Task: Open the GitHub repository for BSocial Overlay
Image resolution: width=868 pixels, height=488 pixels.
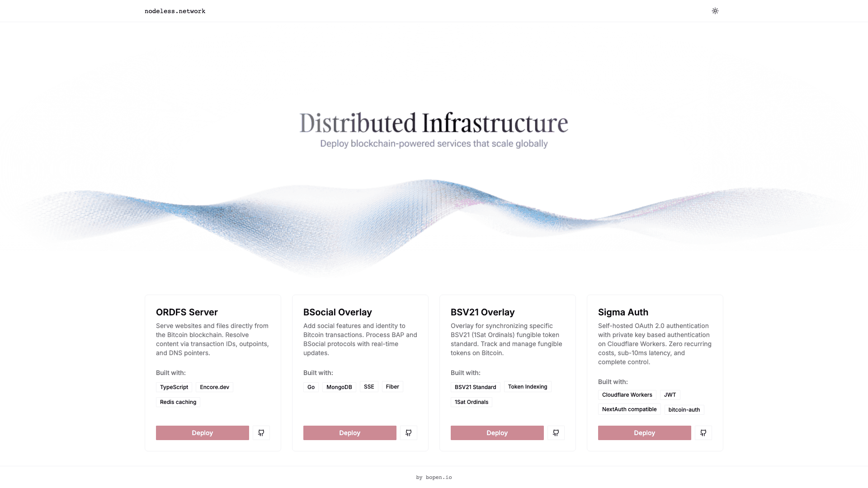Action: point(408,432)
